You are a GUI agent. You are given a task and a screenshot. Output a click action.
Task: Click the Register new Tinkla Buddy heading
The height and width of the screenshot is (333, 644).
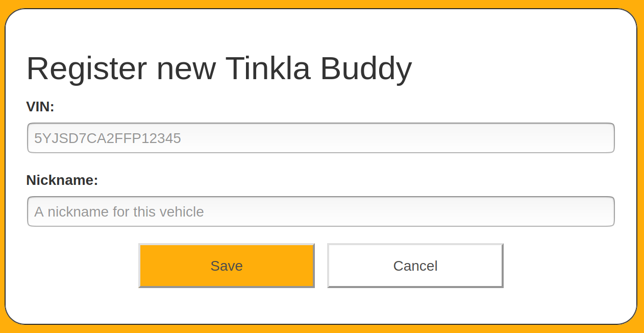point(219,68)
